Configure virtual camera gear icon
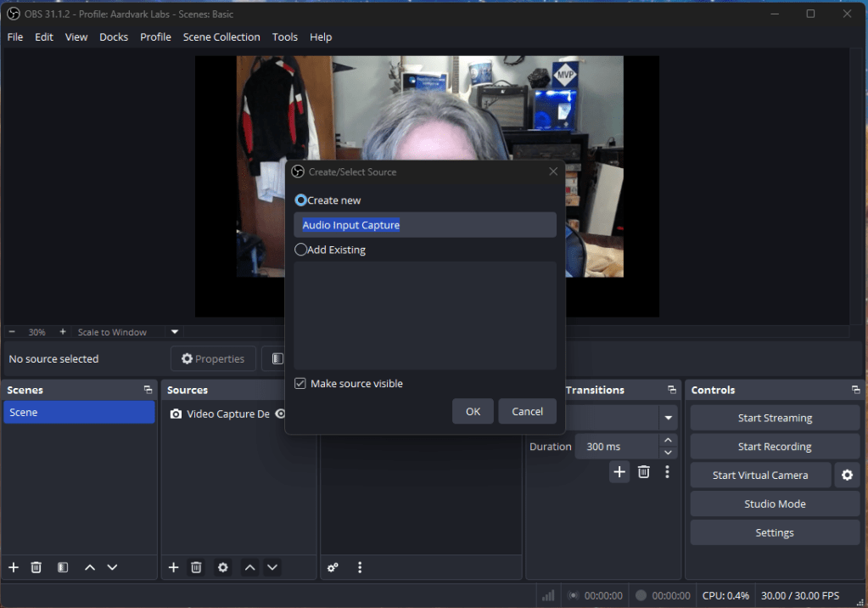Viewport: 868px width, 608px height. point(846,476)
